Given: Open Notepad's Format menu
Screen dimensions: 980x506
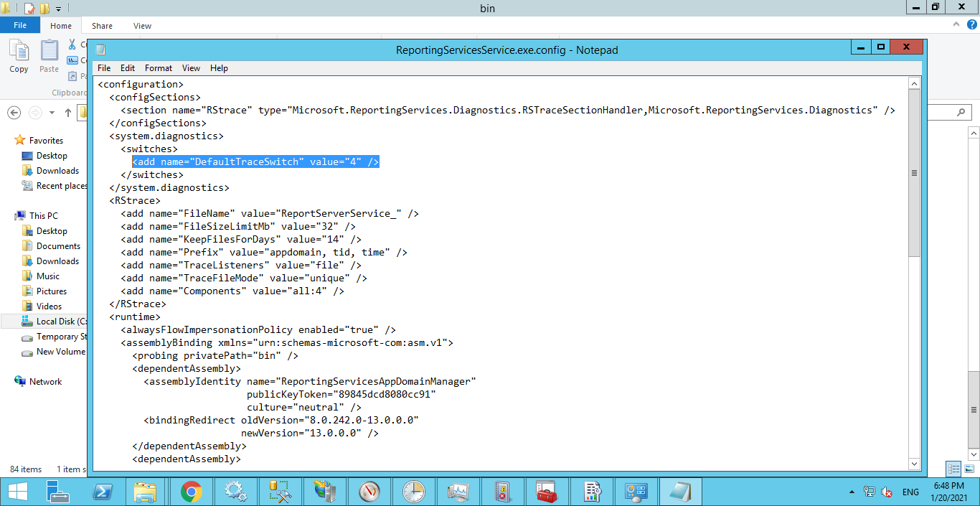Looking at the screenshot, I should click(x=159, y=68).
